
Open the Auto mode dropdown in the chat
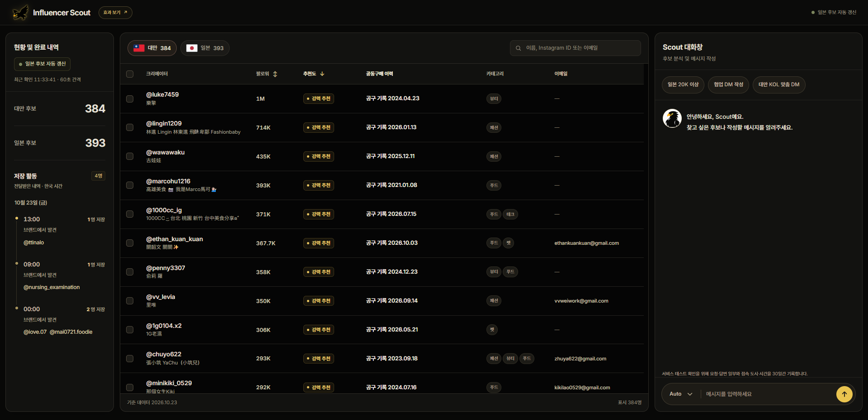click(681, 394)
